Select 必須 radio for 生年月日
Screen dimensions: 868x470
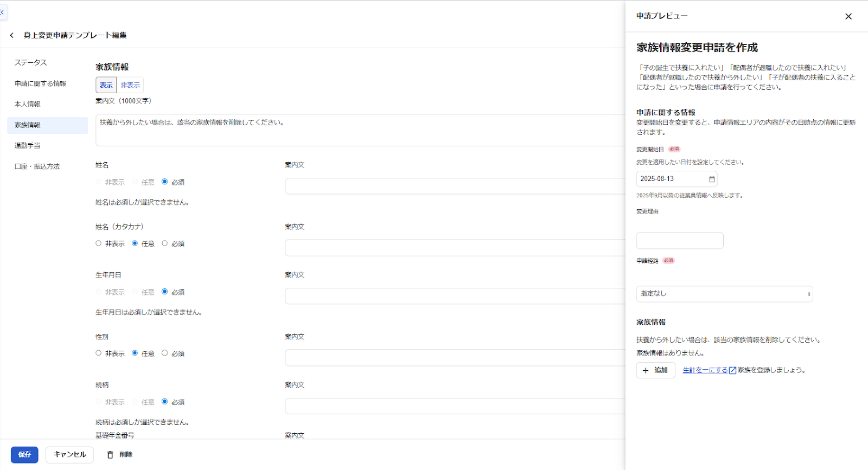(x=165, y=292)
